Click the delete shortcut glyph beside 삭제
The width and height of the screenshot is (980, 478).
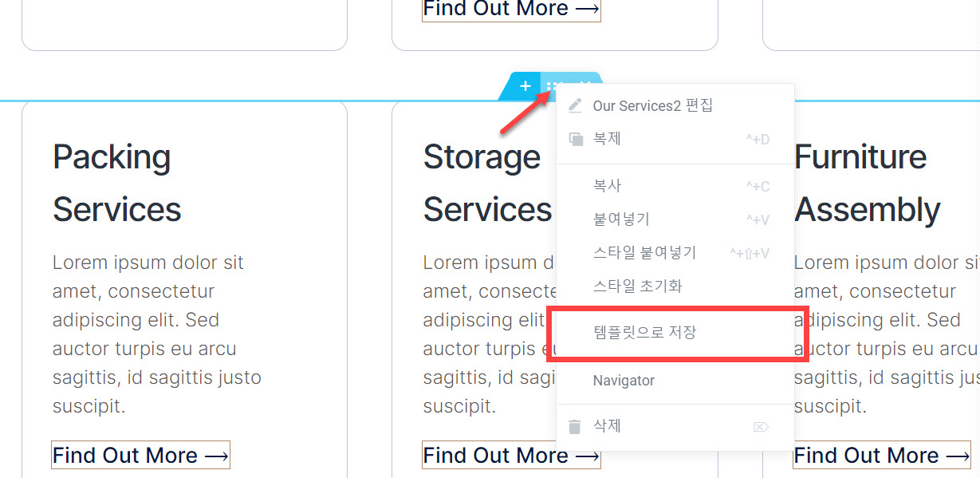pyautogui.click(x=761, y=426)
